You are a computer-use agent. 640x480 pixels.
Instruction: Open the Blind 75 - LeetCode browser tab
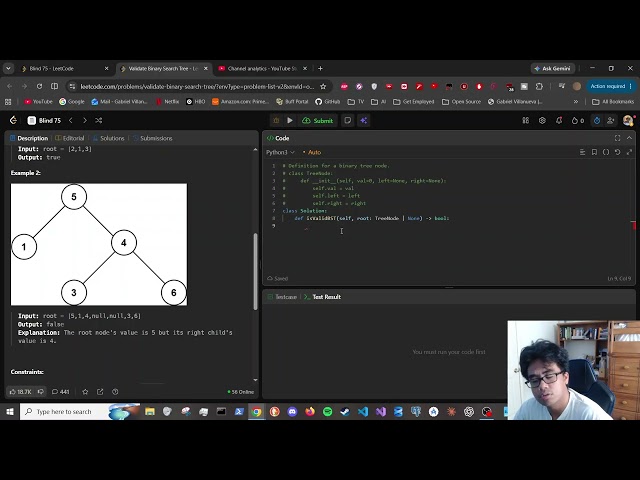click(64, 68)
